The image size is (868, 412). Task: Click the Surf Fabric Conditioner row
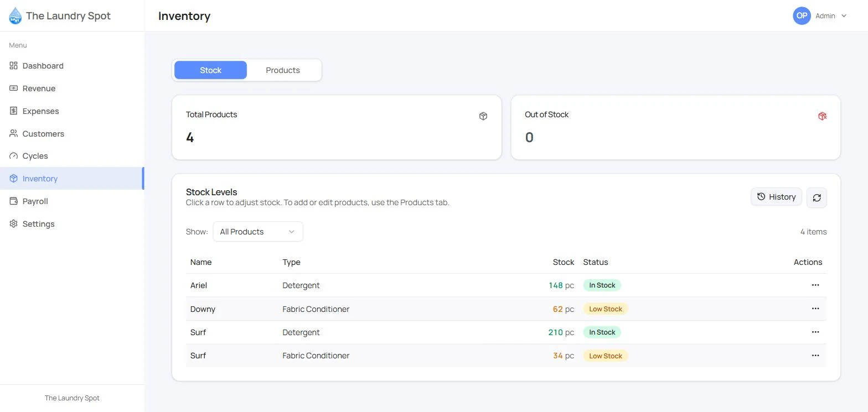tap(506, 356)
